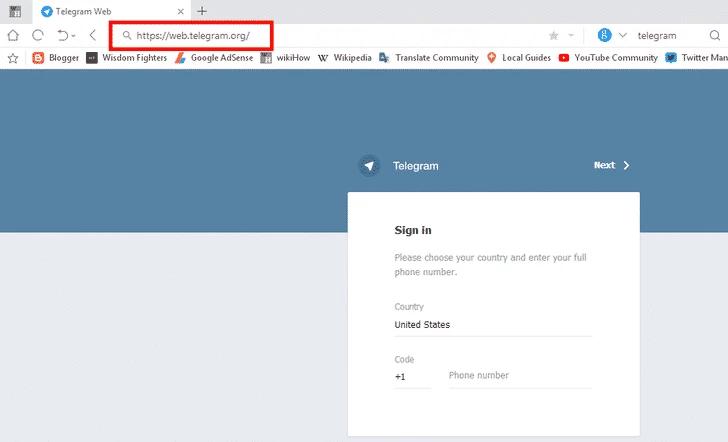Click the undo closed tab arrow icon

coord(63,35)
